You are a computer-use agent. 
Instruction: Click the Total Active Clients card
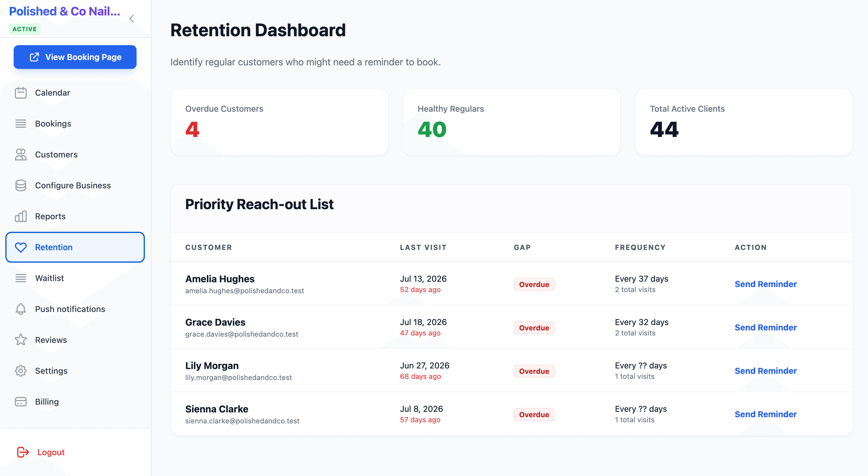click(x=744, y=122)
